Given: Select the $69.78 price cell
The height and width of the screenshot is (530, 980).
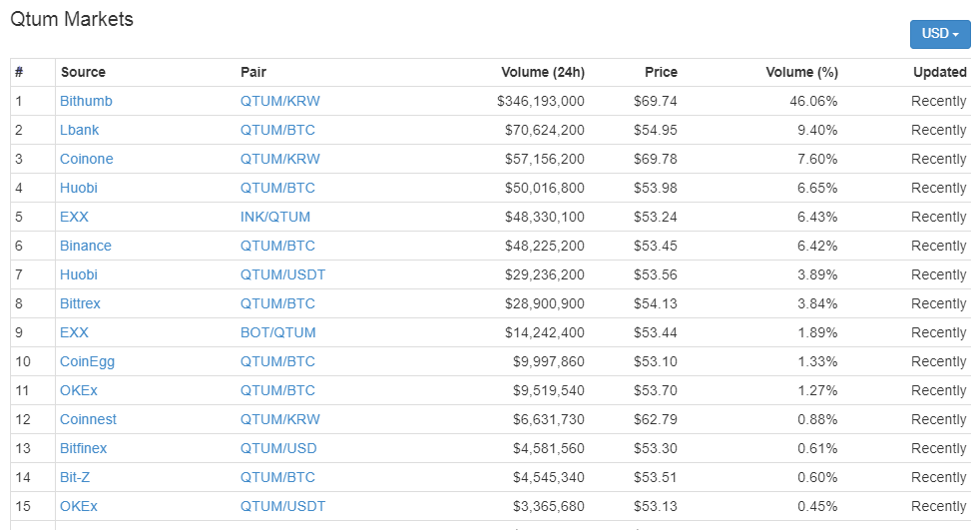Looking at the screenshot, I should (655, 159).
